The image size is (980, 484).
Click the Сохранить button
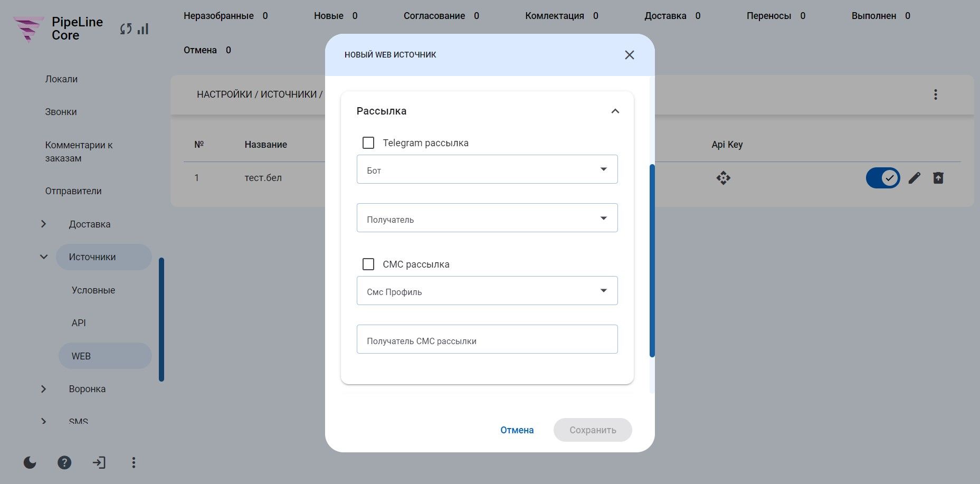[593, 430]
